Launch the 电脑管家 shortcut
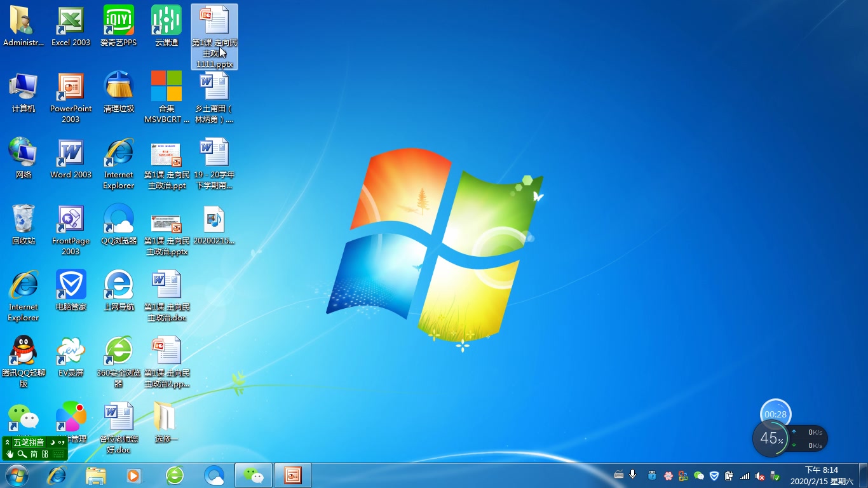The image size is (868, 488). [71, 290]
